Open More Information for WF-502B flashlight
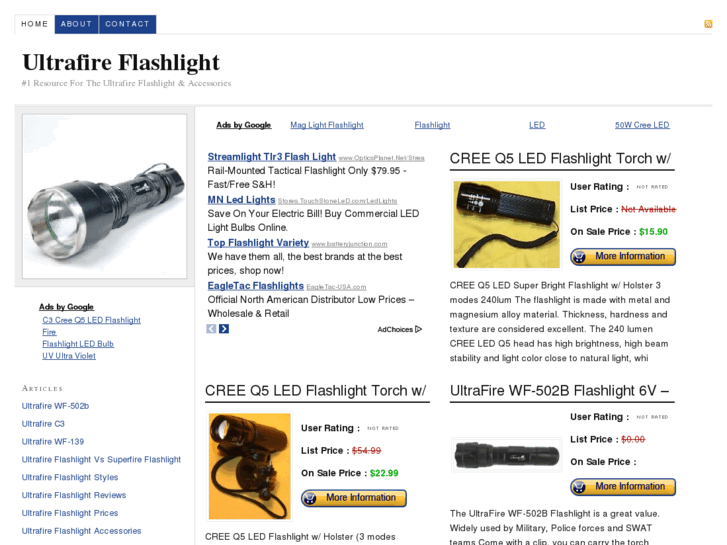 [623, 487]
